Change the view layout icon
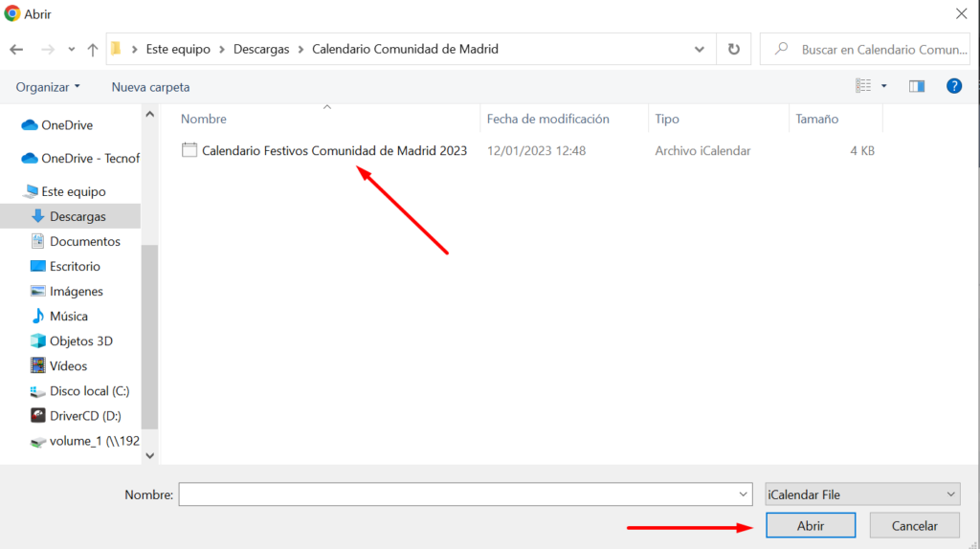980x549 pixels. (863, 86)
